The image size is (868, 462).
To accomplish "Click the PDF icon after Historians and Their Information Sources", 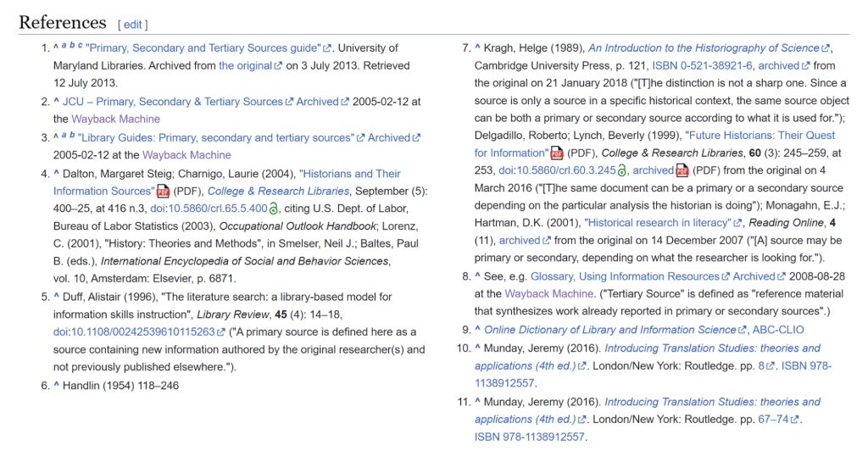I will (163, 192).
